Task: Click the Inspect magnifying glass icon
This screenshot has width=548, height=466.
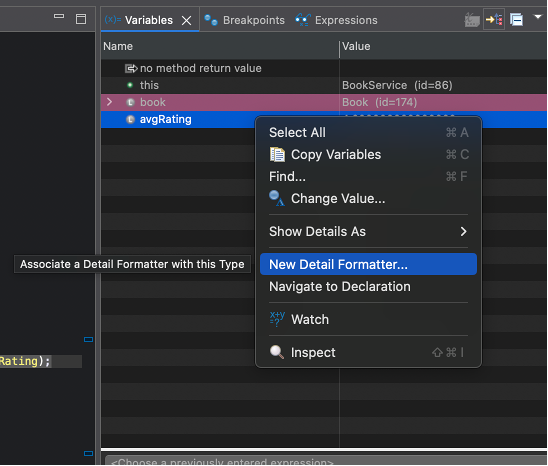Action: tap(277, 352)
